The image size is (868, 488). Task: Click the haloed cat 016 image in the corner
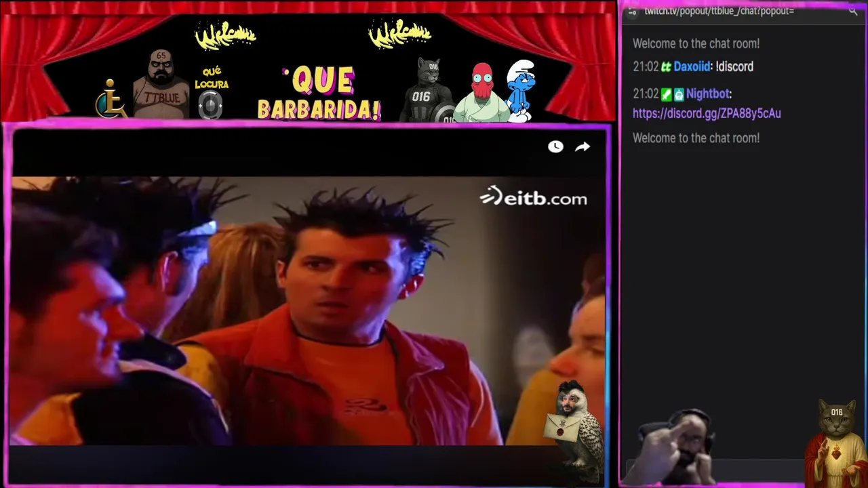(x=836, y=443)
